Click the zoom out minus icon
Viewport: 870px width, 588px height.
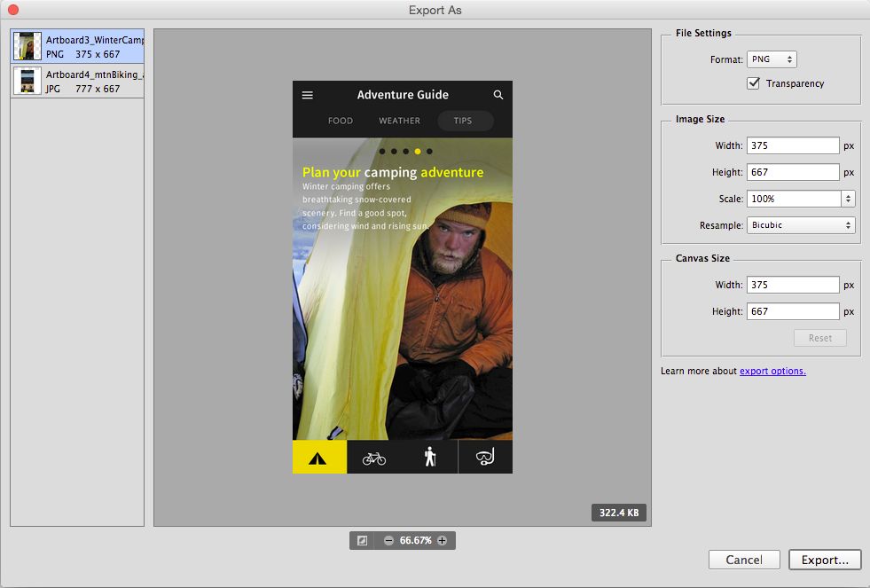click(x=388, y=540)
